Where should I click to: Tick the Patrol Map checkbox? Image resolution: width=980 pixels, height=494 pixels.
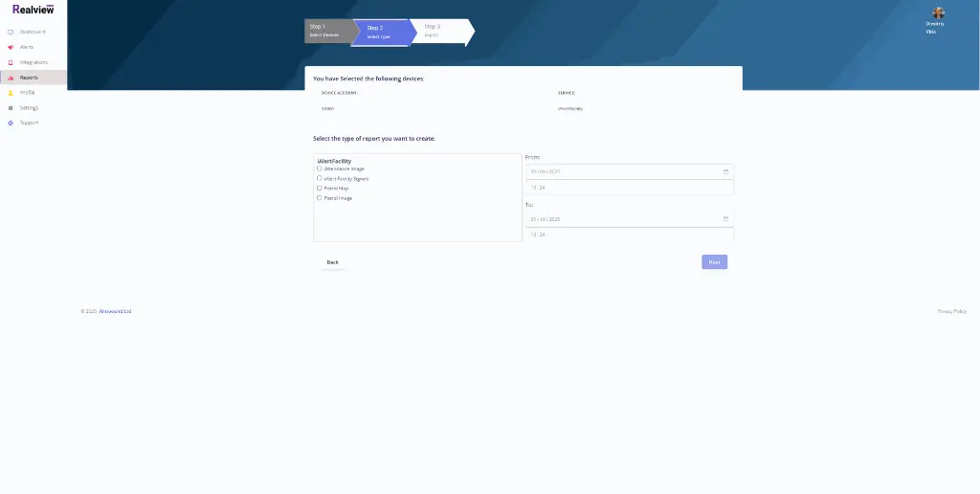click(x=320, y=188)
